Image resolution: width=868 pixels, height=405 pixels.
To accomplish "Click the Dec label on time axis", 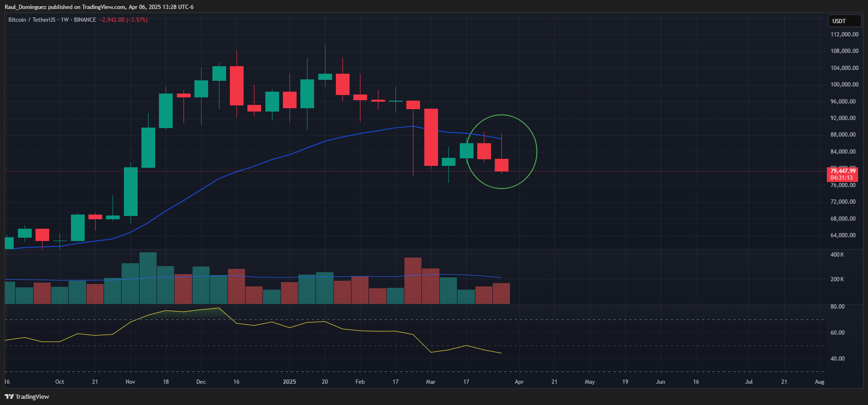I will point(201,382).
